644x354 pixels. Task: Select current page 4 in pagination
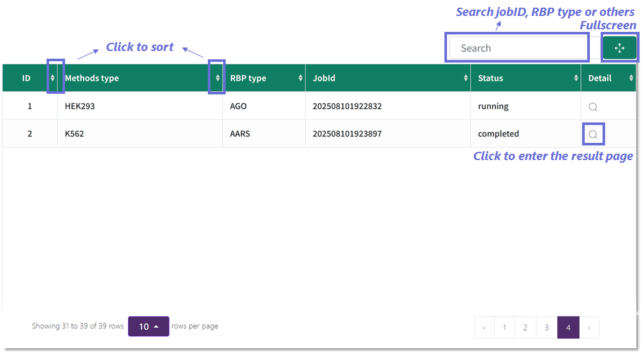pos(568,328)
